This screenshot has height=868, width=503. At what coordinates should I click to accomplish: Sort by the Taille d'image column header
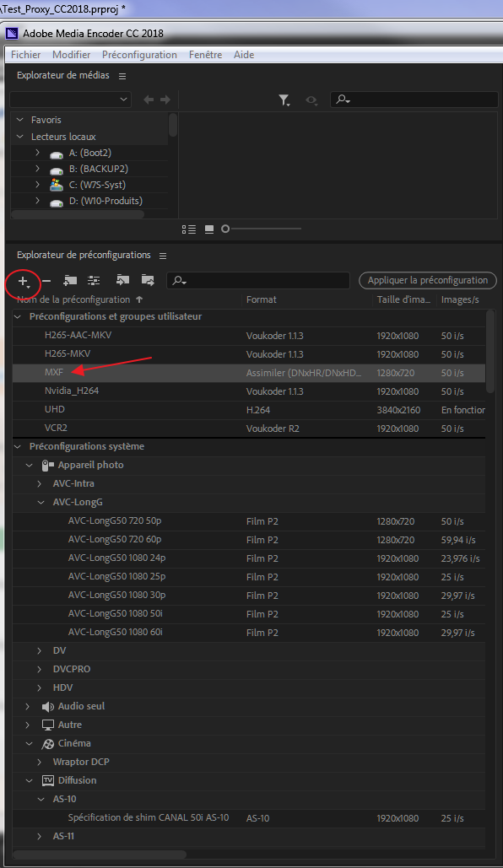coord(404,299)
